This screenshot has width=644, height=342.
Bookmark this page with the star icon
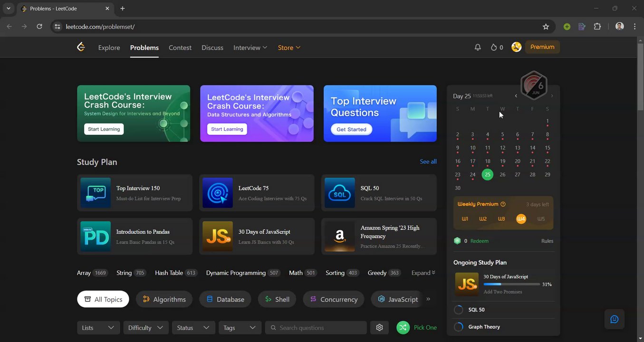coord(546,27)
